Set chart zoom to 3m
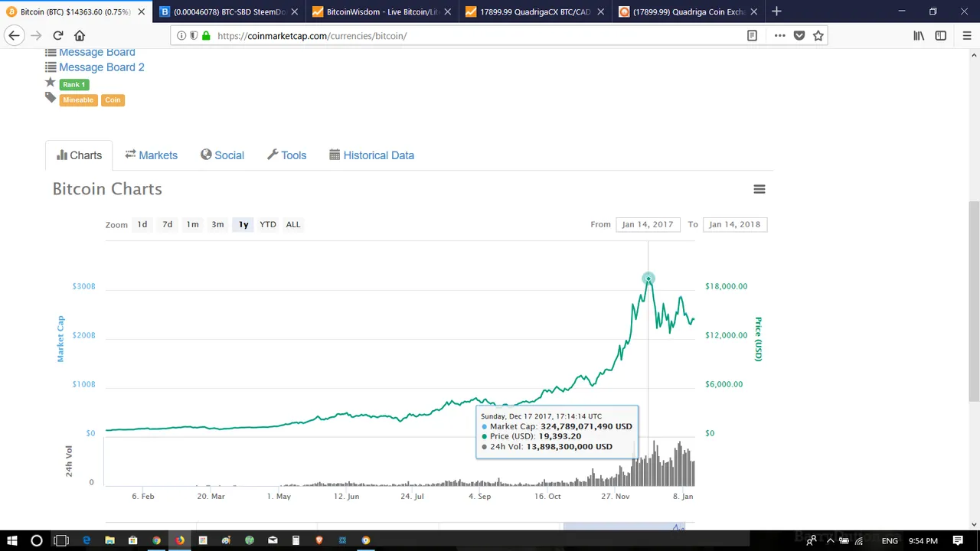The width and height of the screenshot is (980, 551). pos(218,224)
